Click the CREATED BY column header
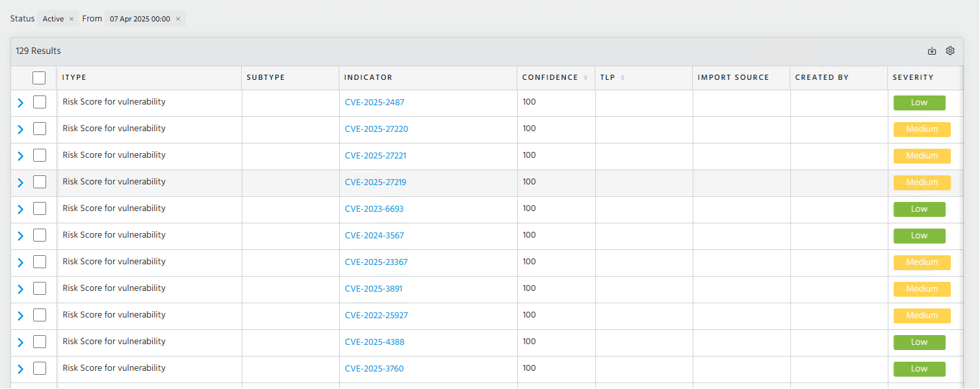 [x=821, y=78]
